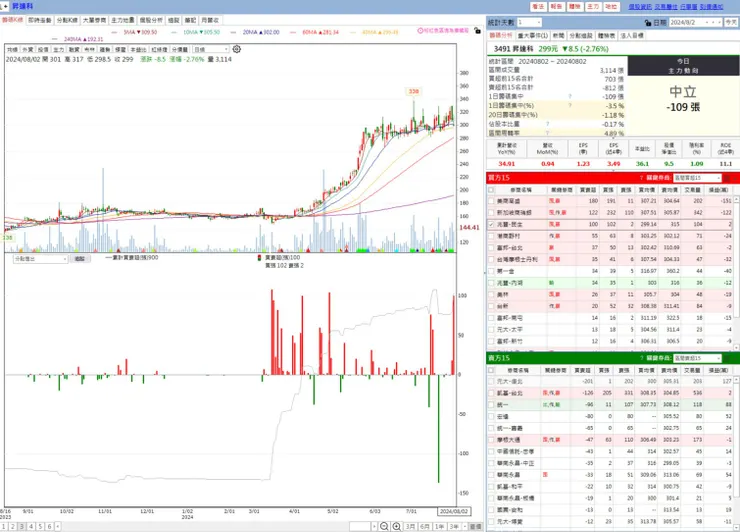Click 看法 button at top

click(x=538, y=7)
